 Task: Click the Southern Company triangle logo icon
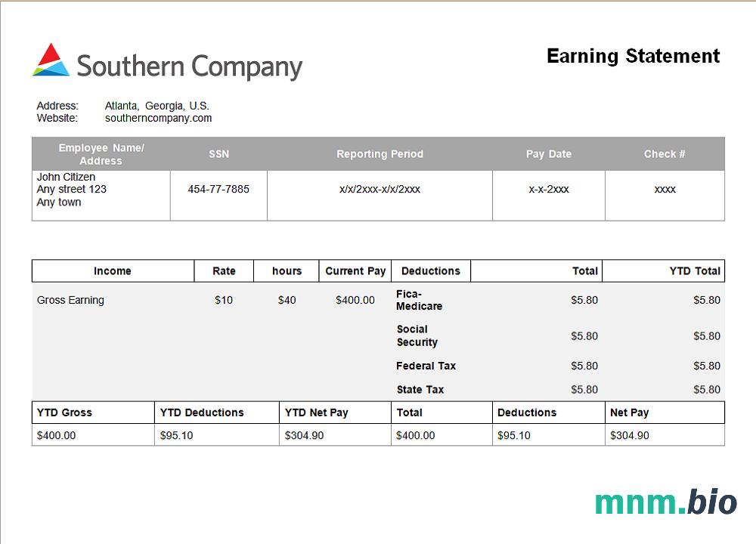(51, 60)
